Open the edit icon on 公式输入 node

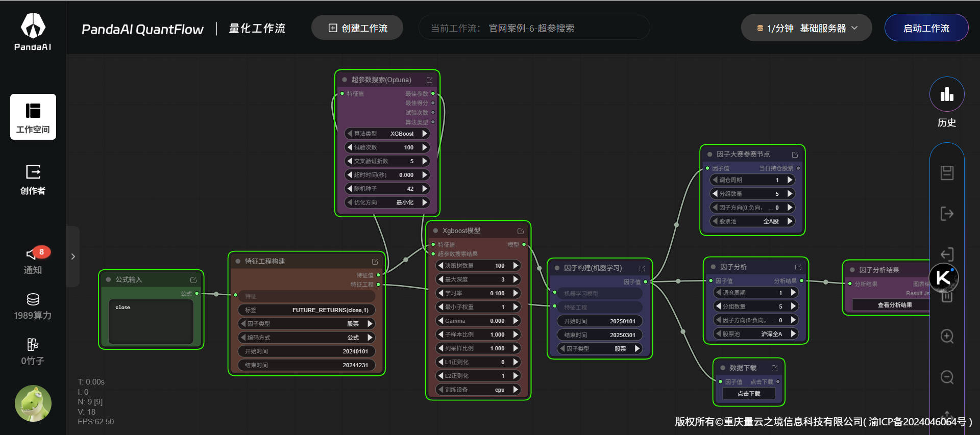point(193,280)
